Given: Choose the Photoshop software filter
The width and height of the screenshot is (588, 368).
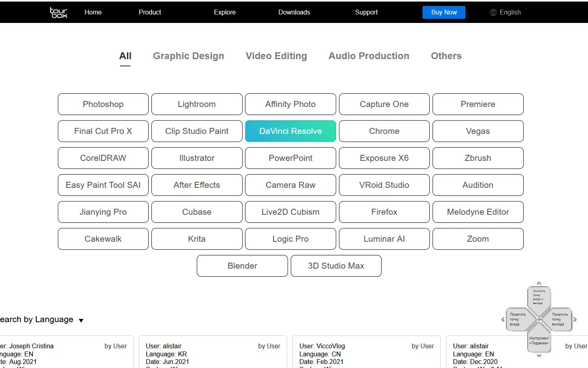Looking at the screenshot, I should (103, 104).
